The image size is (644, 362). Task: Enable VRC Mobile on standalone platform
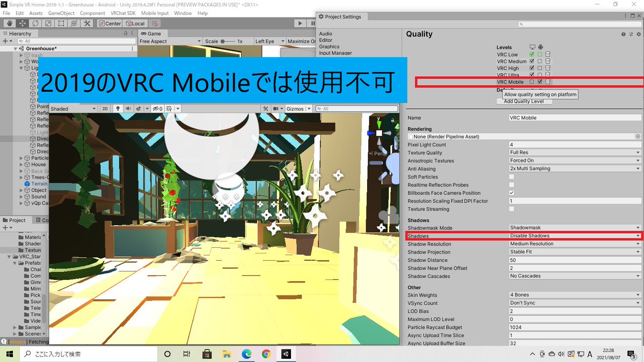(532, 82)
